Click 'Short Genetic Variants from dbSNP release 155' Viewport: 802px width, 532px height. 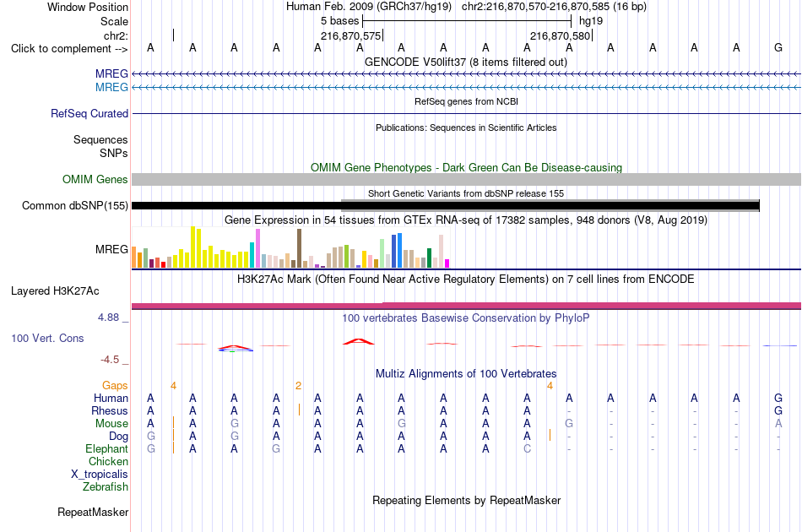[x=466, y=193]
